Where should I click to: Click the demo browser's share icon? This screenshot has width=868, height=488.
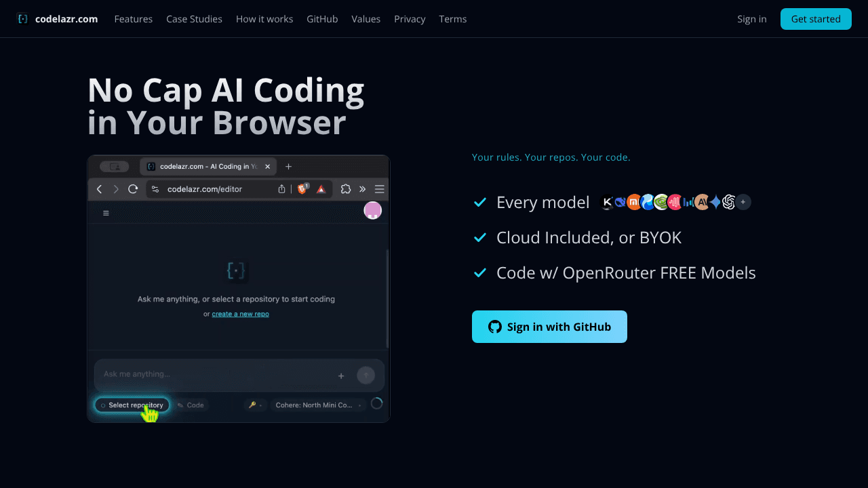281,189
